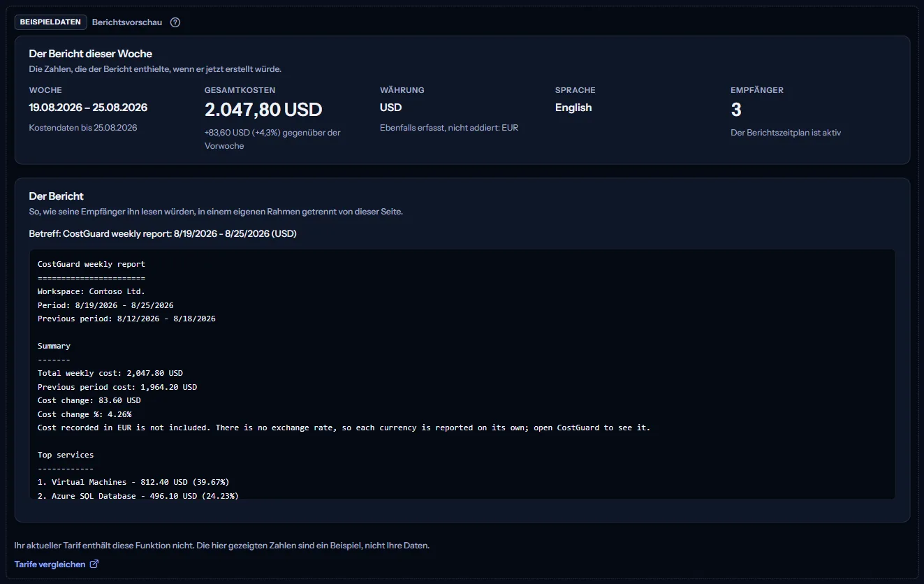924x584 pixels.
Task: Click the help question mark icon beside Berichtsvorschau
Action: click(175, 22)
